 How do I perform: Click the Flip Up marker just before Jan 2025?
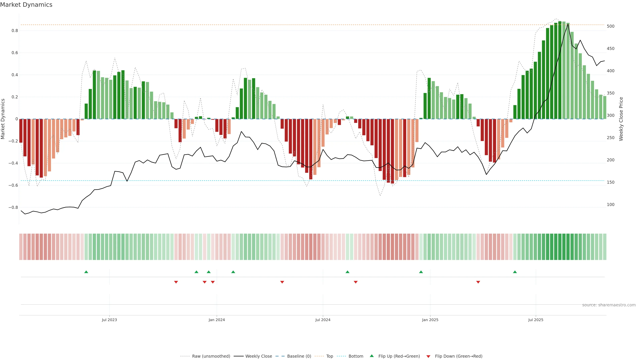click(421, 272)
